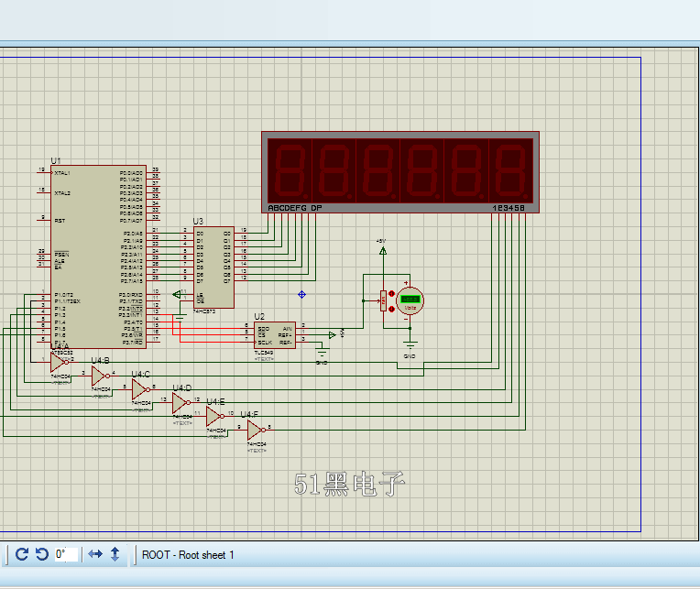Click the rotate anti-clockwise icon
The width and height of the screenshot is (700, 589).
41,554
